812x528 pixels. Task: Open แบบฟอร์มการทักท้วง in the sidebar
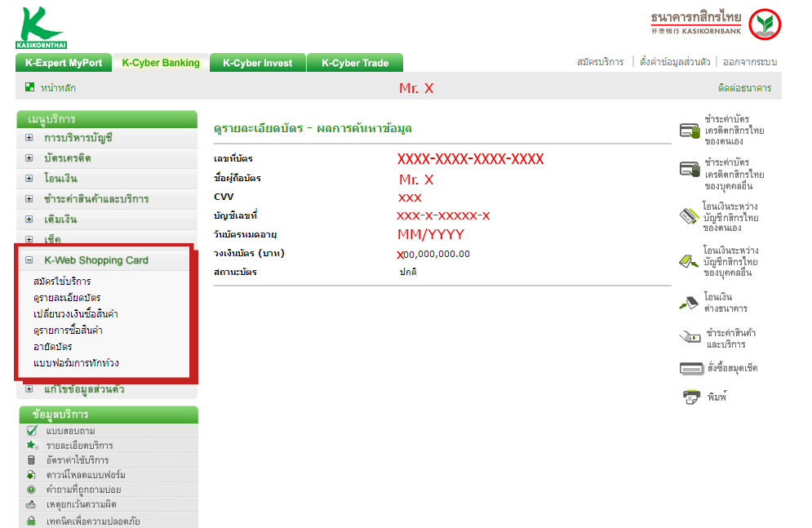pyautogui.click(x=76, y=363)
